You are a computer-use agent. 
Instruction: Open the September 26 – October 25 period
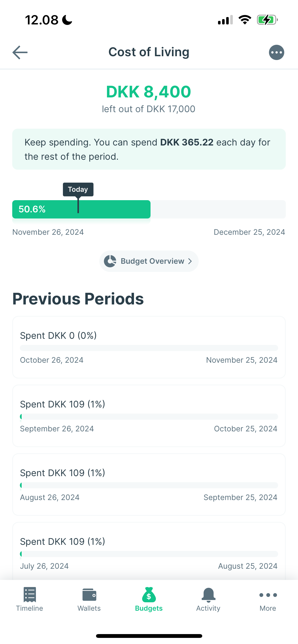149,416
